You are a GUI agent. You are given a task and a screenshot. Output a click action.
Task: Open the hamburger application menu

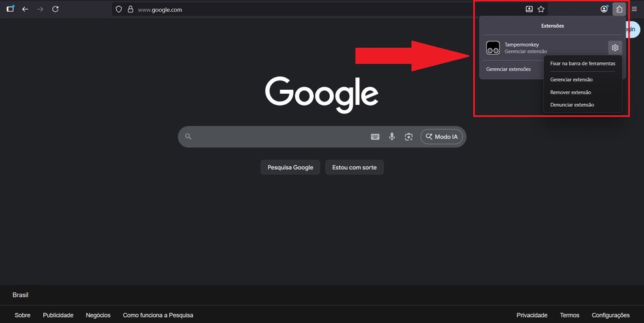click(x=634, y=9)
